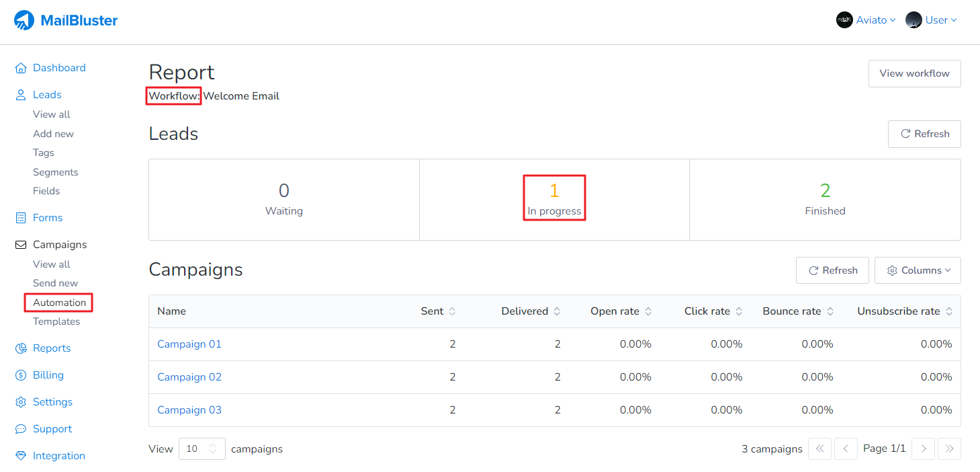
Task: Open Templates under Campaigns
Action: 56,321
